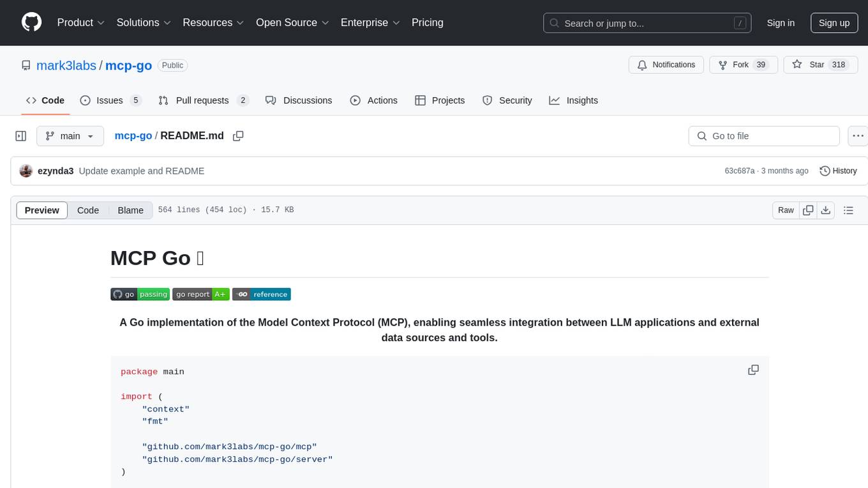Select the Blame view
Viewport: 868px width, 488px height.
pyautogui.click(x=130, y=210)
